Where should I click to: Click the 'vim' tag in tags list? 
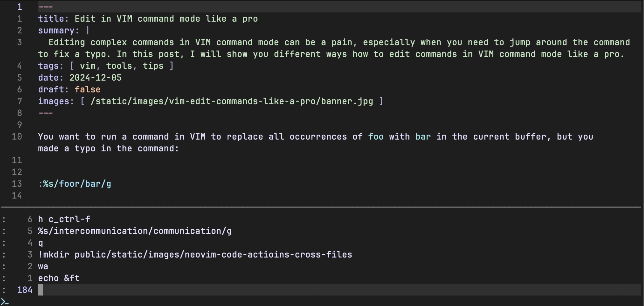click(87, 66)
